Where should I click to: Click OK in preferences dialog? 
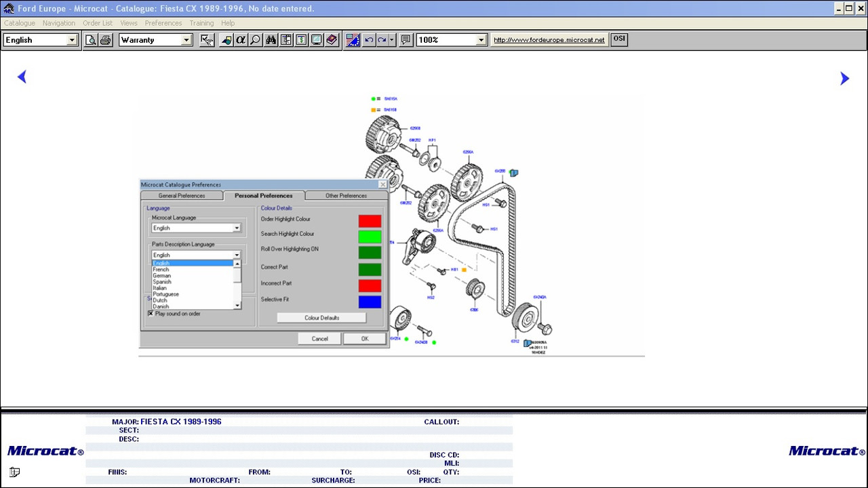click(x=365, y=339)
